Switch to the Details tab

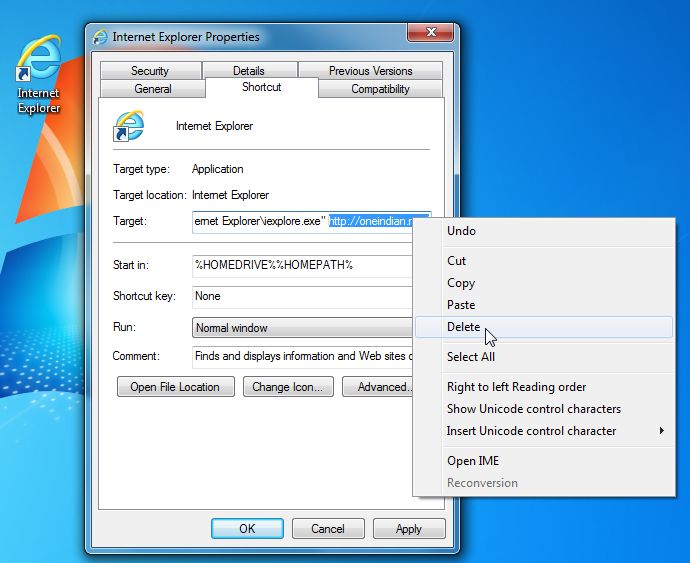click(x=249, y=71)
